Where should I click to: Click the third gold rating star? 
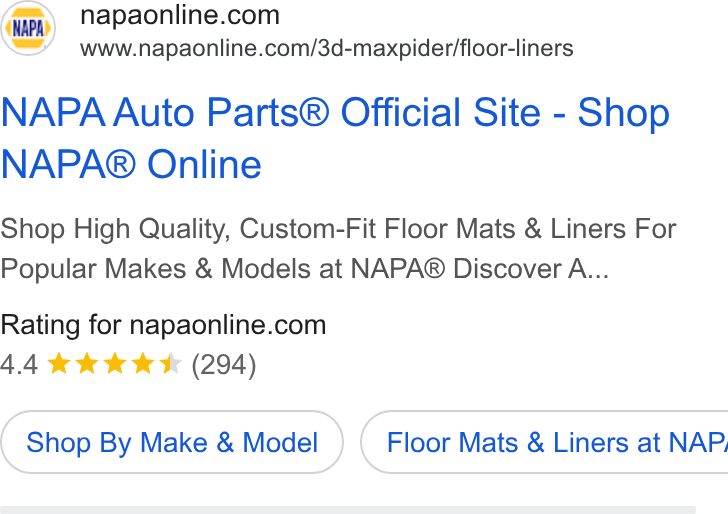click(115, 364)
